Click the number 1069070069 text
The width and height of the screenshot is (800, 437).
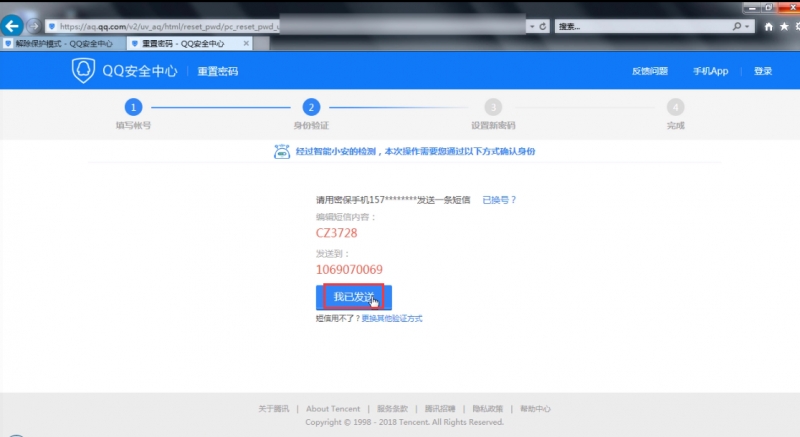click(x=349, y=269)
